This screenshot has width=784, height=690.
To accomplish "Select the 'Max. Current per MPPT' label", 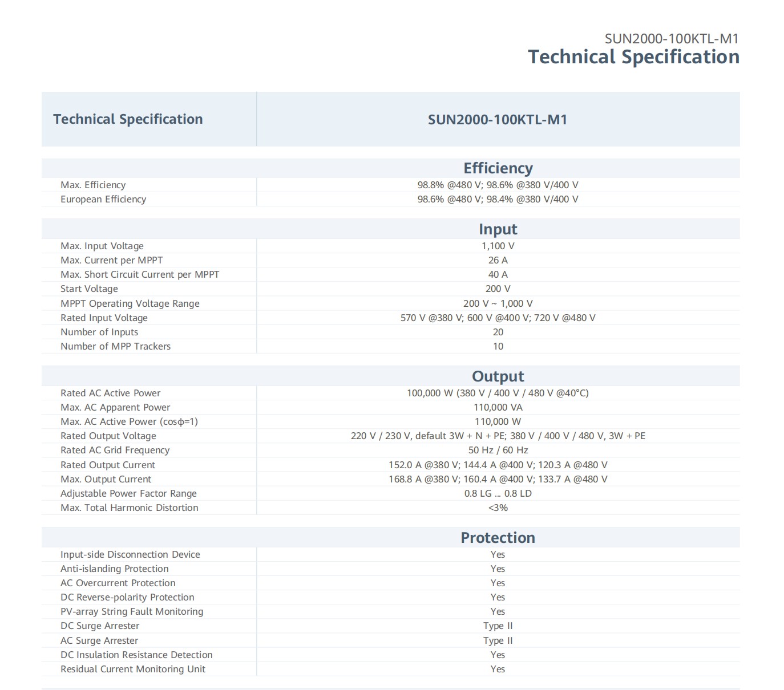I will pyautogui.click(x=112, y=260).
